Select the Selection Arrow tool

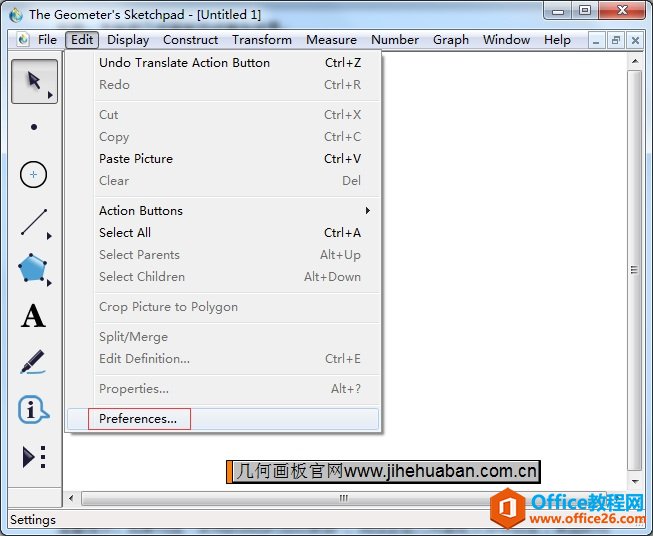(34, 81)
